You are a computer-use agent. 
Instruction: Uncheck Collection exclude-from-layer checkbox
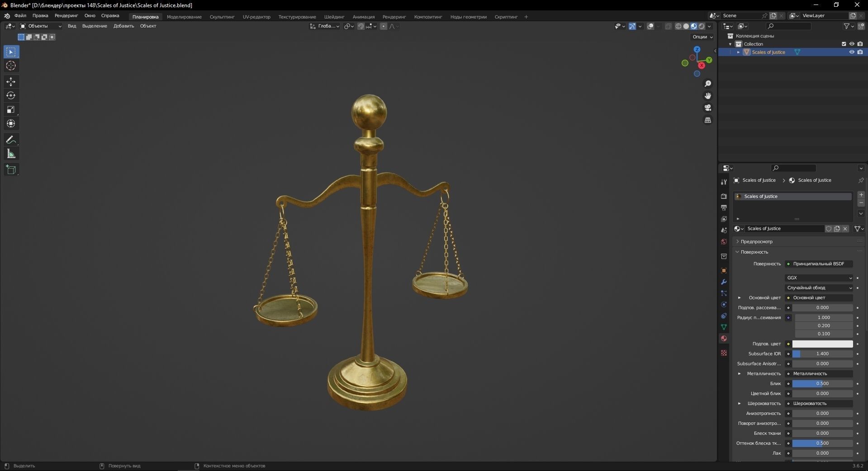[x=844, y=44]
